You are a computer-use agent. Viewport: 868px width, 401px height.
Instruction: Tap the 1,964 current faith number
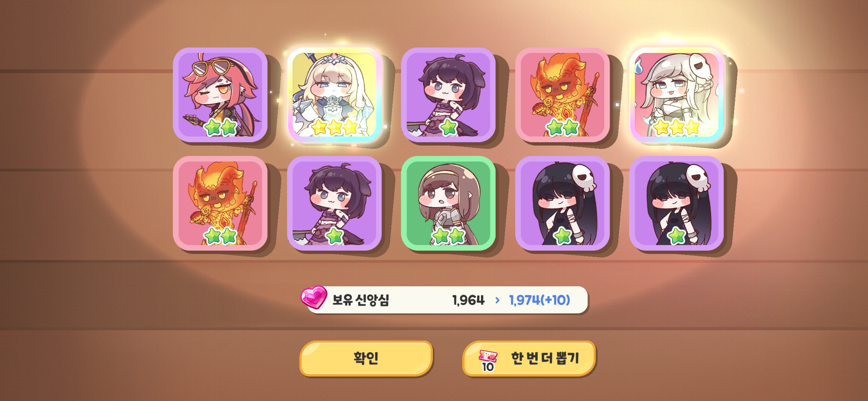[x=468, y=300]
